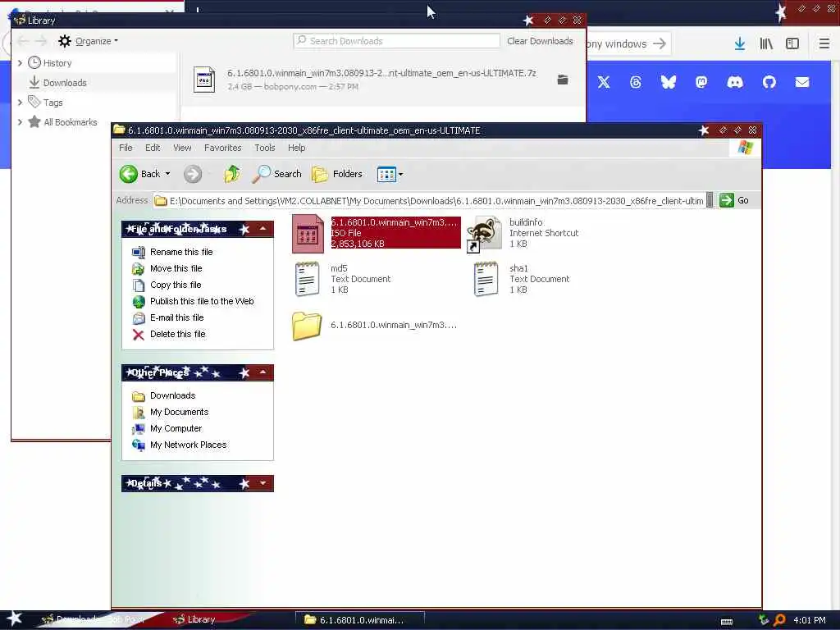840x630 pixels.
Task: Go up one folder level icon
Action: click(x=232, y=174)
